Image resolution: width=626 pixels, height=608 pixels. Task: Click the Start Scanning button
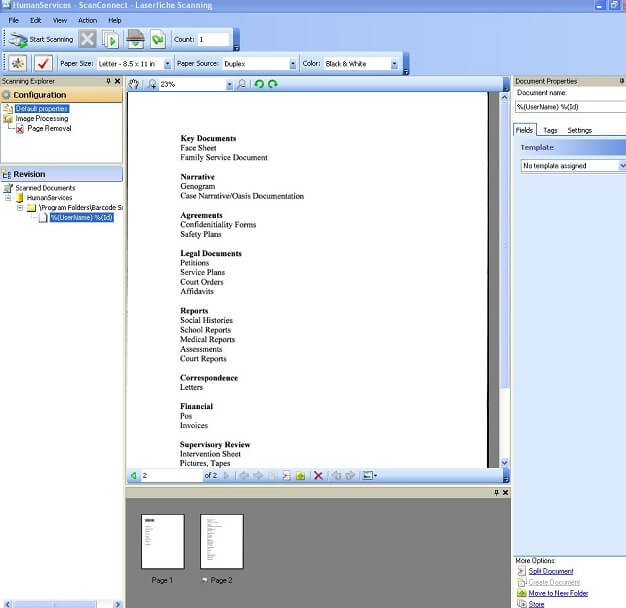[x=42, y=40]
